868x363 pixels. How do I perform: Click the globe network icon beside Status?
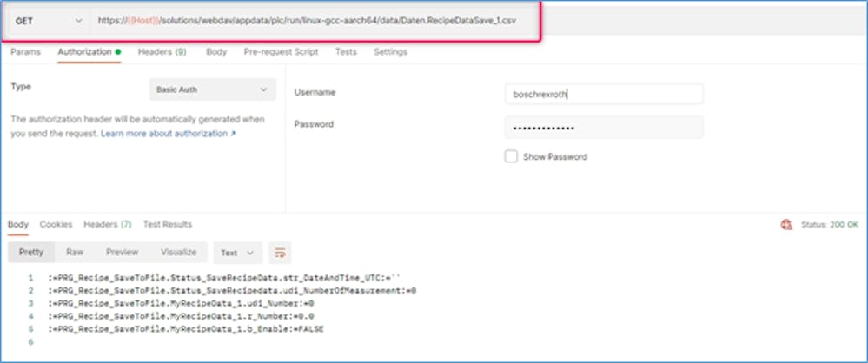pyautogui.click(x=786, y=224)
